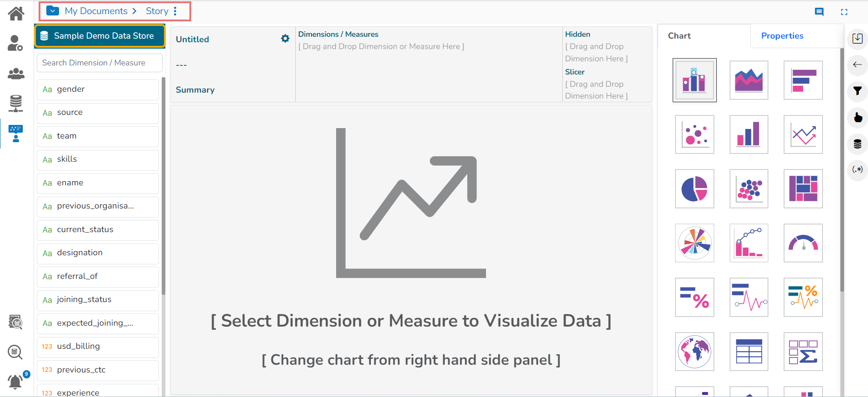This screenshot has width=868, height=397.
Task: Click the Story breadcrumb link
Action: (157, 11)
